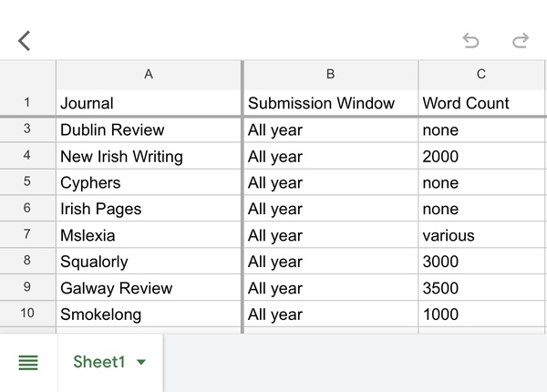Select row 1 header
The image size is (547, 392).
(27, 103)
